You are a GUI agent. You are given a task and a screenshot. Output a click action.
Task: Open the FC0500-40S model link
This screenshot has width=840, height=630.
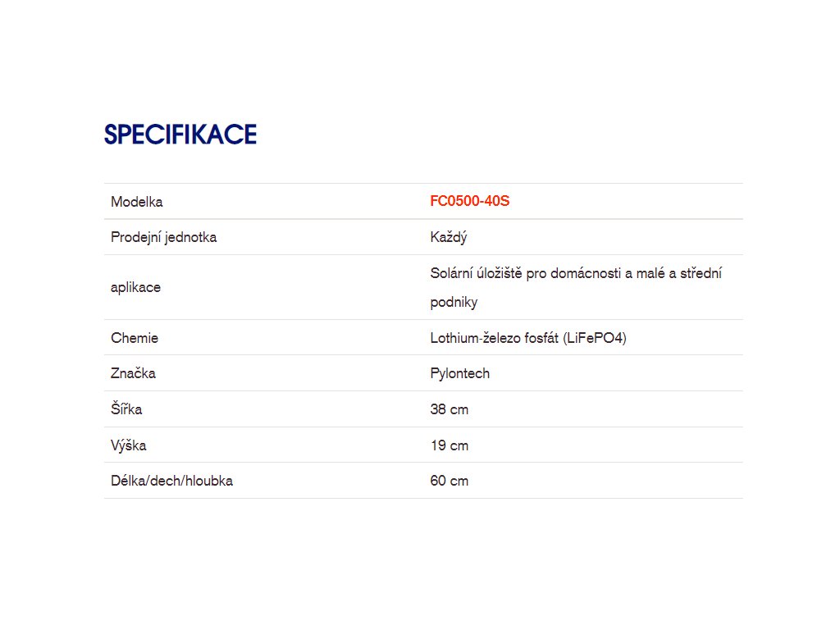pyautogui.click(x=470, y=201)
